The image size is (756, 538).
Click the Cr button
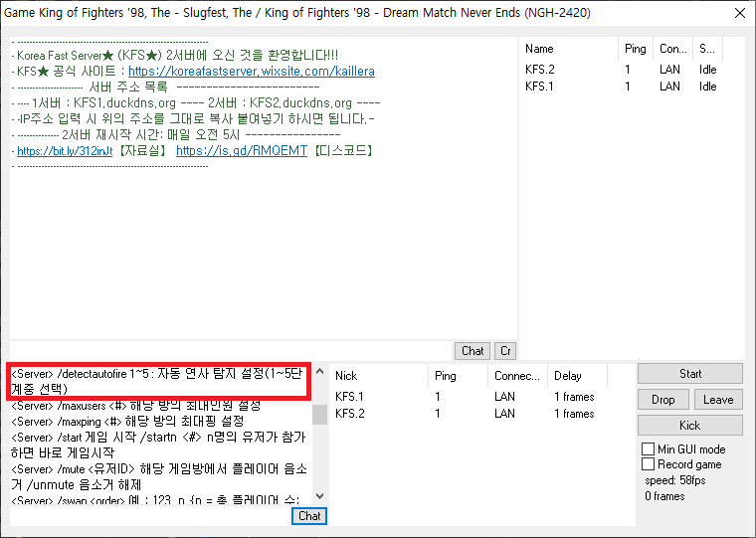pos(505,351)
